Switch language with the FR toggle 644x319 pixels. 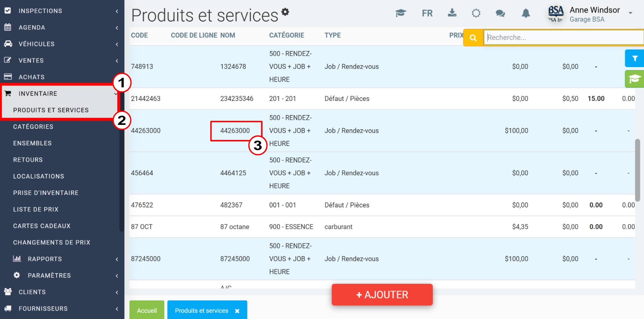pos(427,13)
